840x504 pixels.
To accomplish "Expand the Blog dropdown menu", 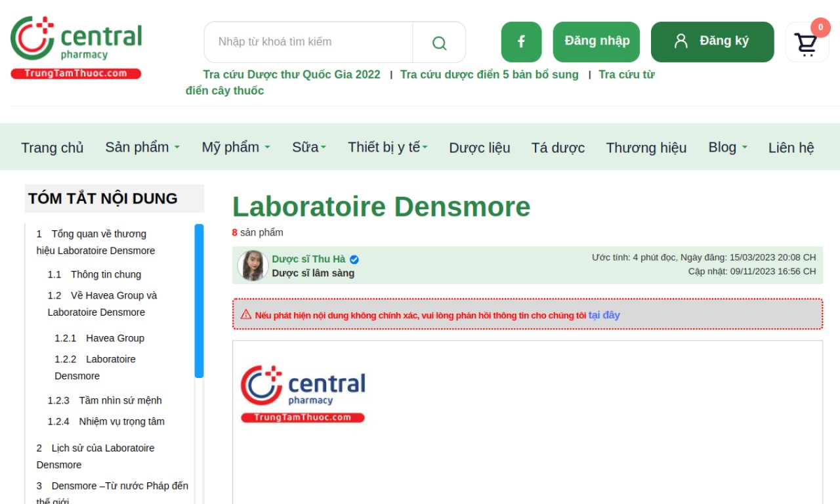I will [x=728, y=147].
